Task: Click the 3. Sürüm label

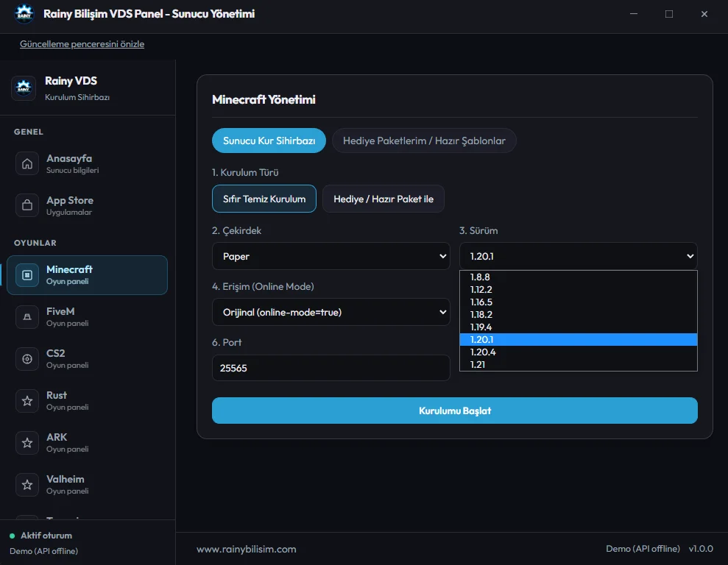Action: point(478,230)
